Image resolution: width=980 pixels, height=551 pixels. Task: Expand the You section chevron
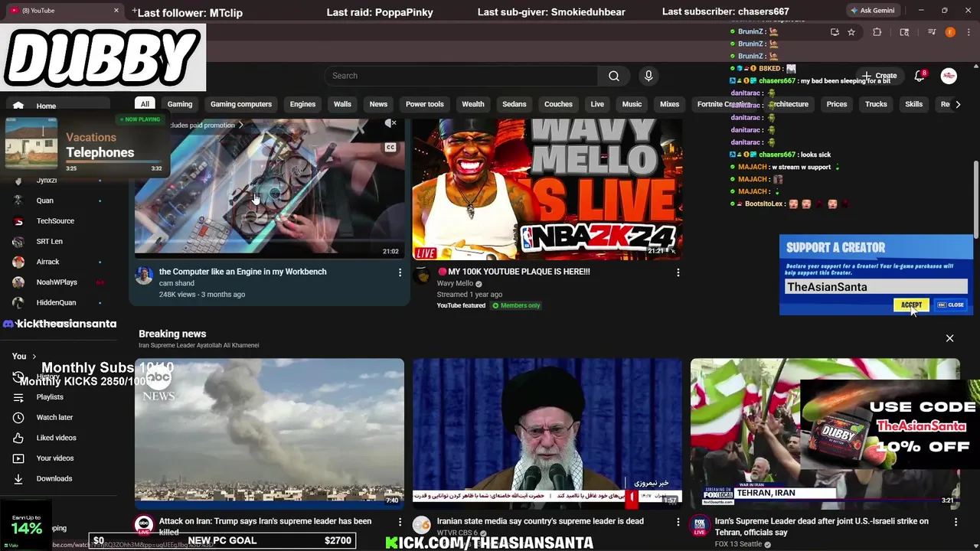click(34, 357)
